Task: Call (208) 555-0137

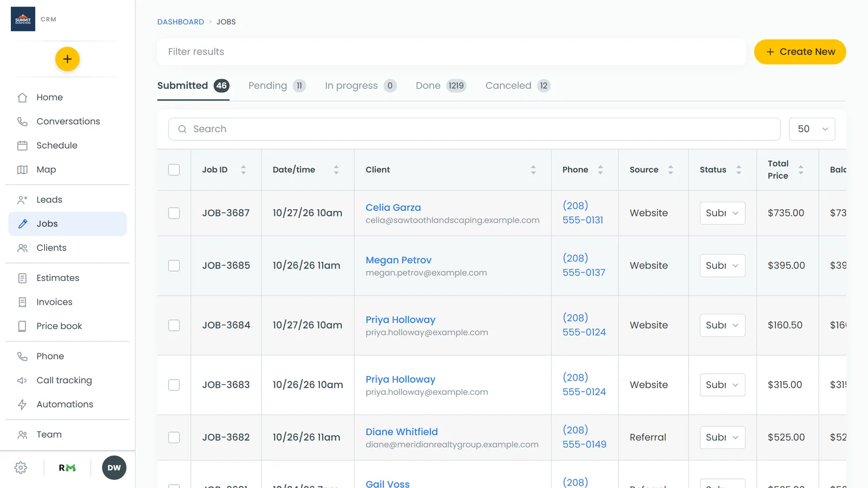Action: click(x=584, y=266)
